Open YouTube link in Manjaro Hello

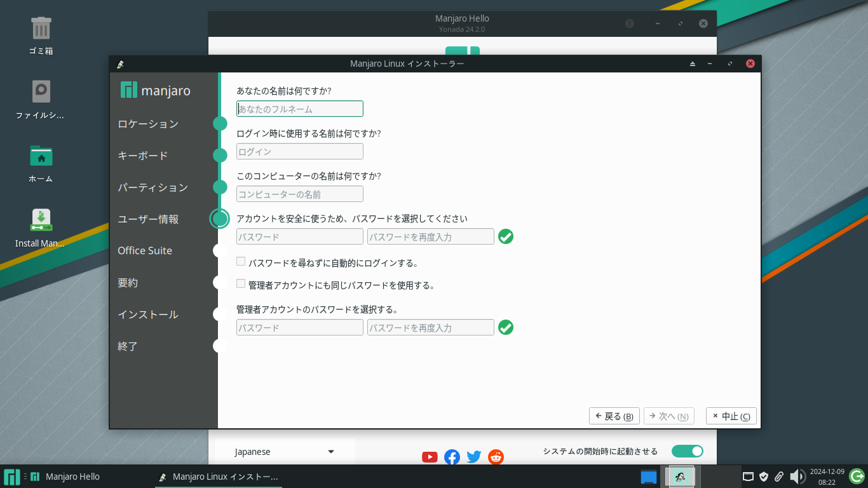[x=430, y=457]
